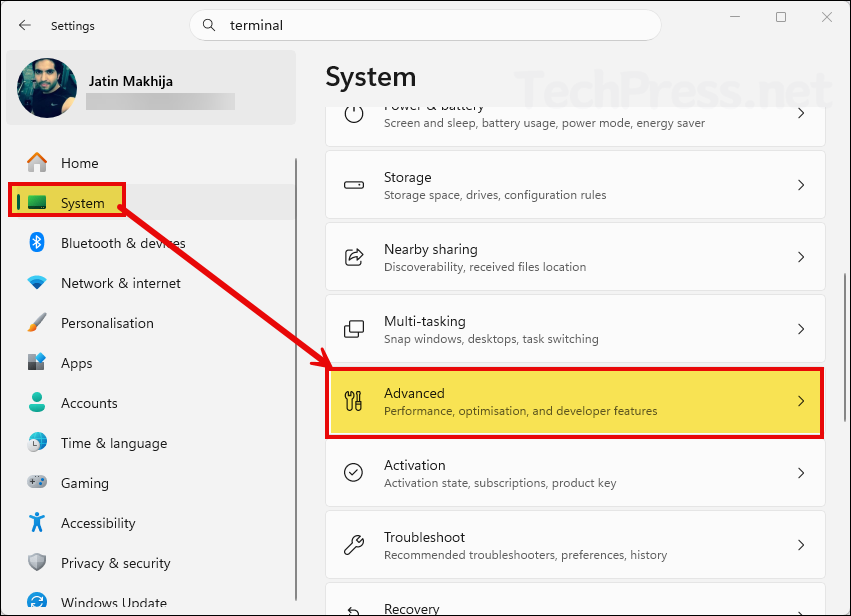
Task: Click the Home icon in sidebar
Action: tap(36, 162)
